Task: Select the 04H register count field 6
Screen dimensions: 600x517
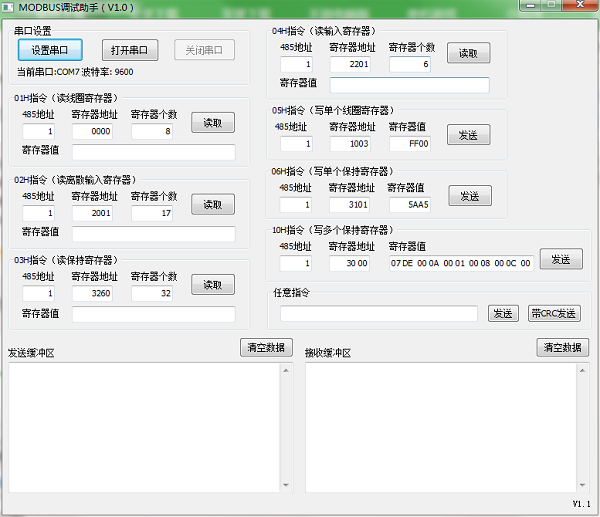Action: [410, 64]
